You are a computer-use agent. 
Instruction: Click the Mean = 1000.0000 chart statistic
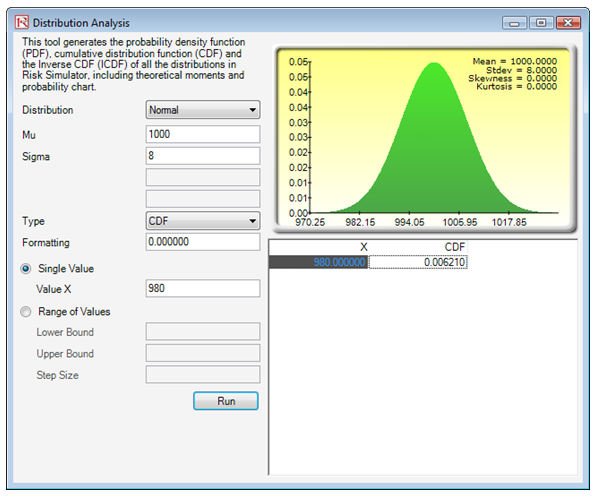click(515, 61)
